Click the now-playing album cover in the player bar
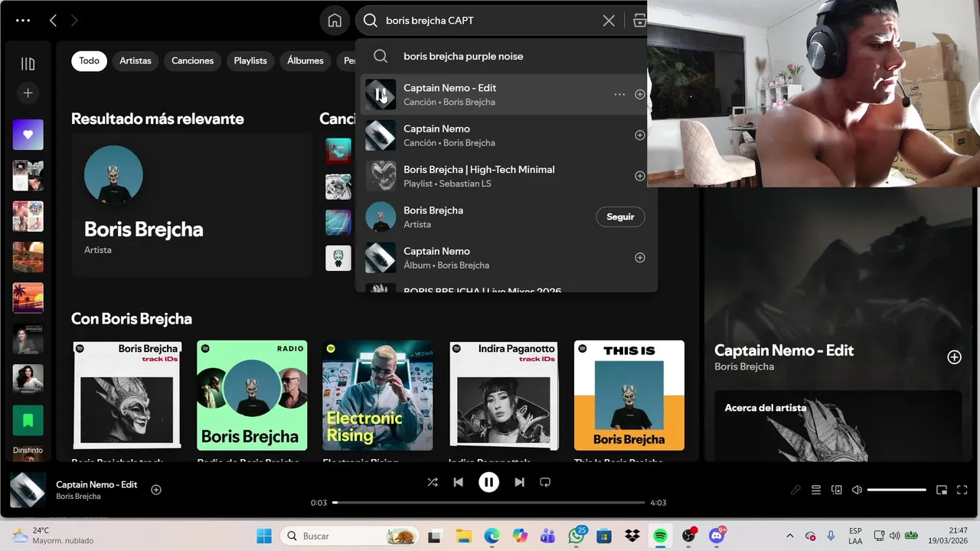Screen dimensions: 980x551 [x=28, y=490]
